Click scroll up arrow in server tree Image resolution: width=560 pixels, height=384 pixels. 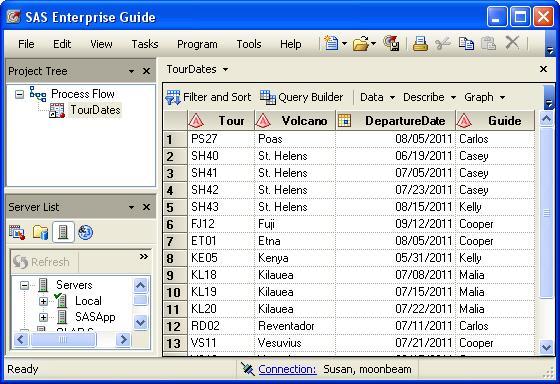[x=140, y=285]
